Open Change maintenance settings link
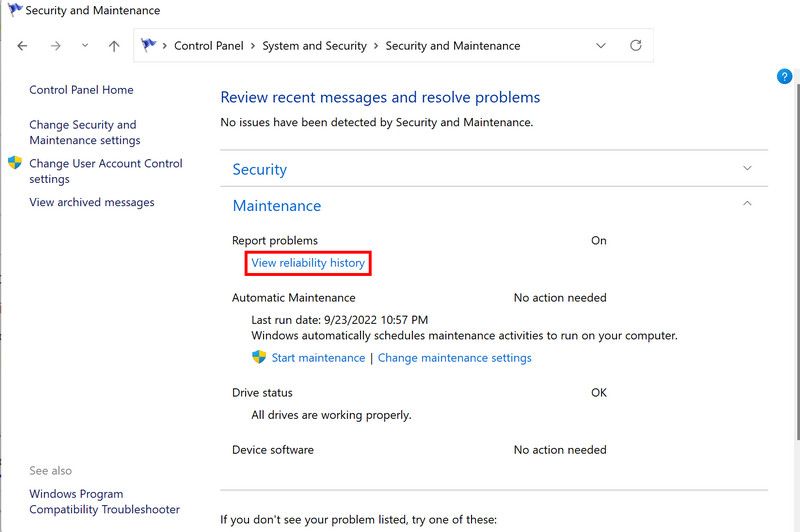Viewport: 800px width, 532px height. tap(454, 358)
